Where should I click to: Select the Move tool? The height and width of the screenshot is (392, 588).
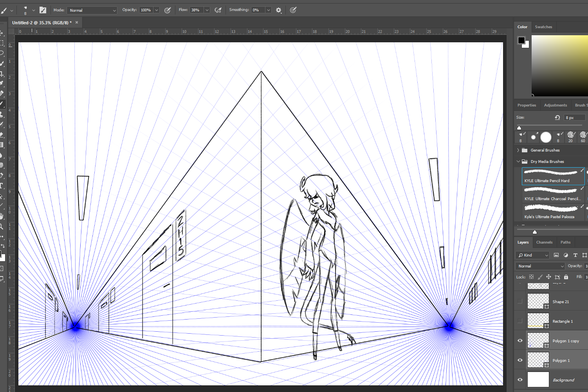[2, 33]
